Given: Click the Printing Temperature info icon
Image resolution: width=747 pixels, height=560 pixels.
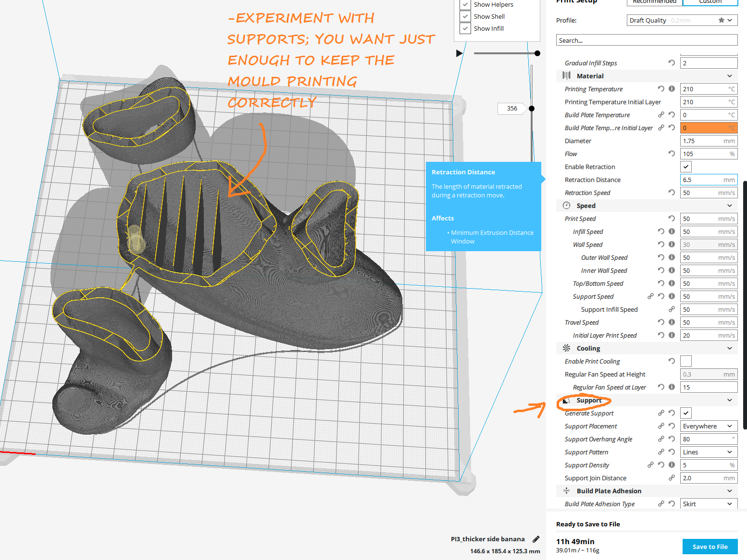Looking at the screenshot, I should point(672,89).
